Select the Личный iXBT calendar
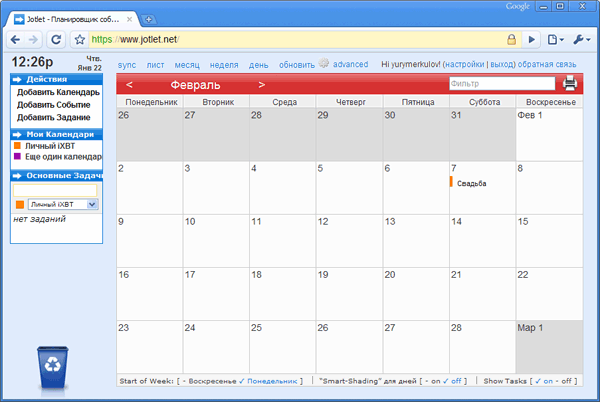The image size is (600, 402). coord(50,146)
